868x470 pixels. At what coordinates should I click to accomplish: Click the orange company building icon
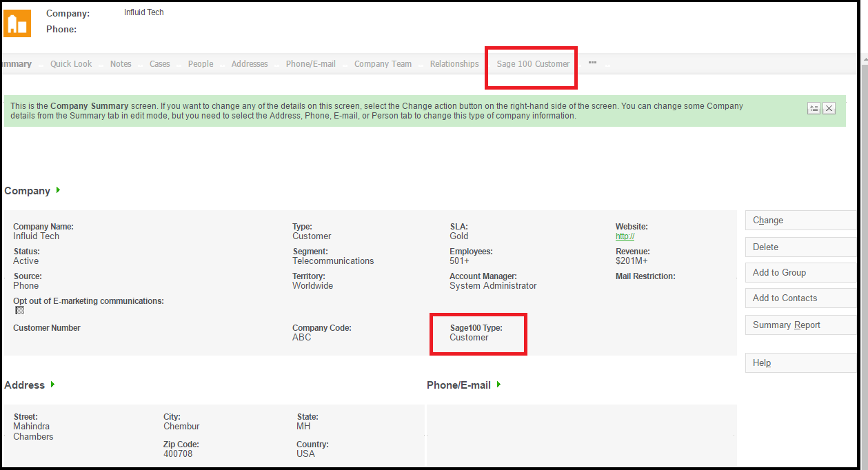[17, 23]
